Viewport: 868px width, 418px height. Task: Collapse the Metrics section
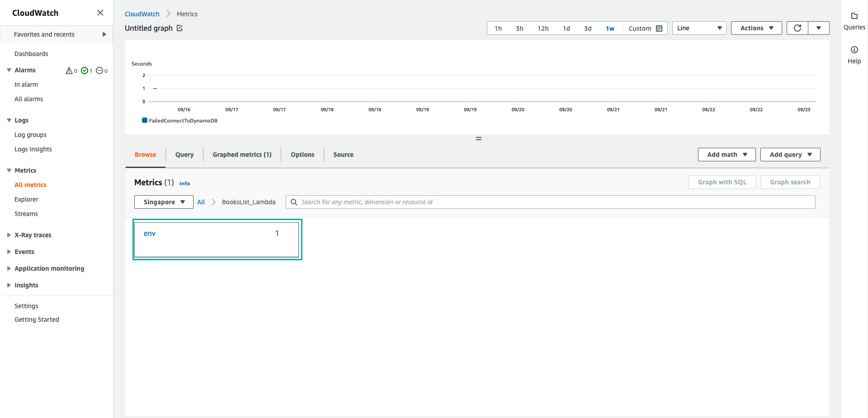click(9, 170)
